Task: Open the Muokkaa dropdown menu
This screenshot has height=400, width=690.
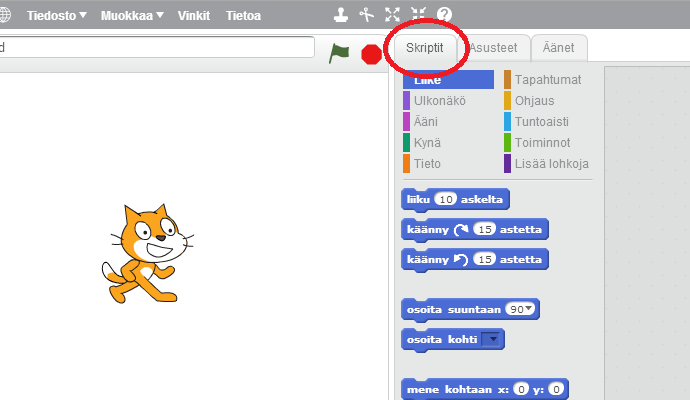Action: point(133,16)
